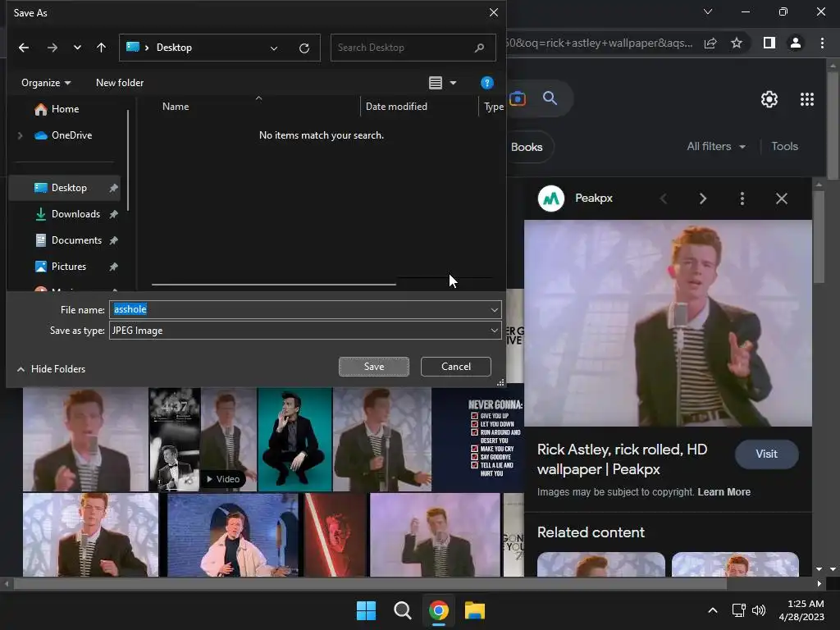
Task: Open search Tools
Action: point(784,146)
